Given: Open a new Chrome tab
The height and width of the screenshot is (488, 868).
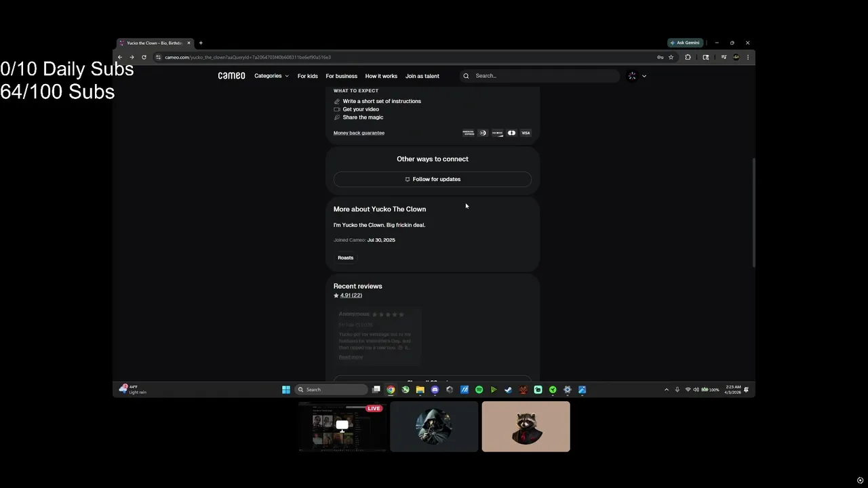Looking at the screenshot, I should (201, 43).
